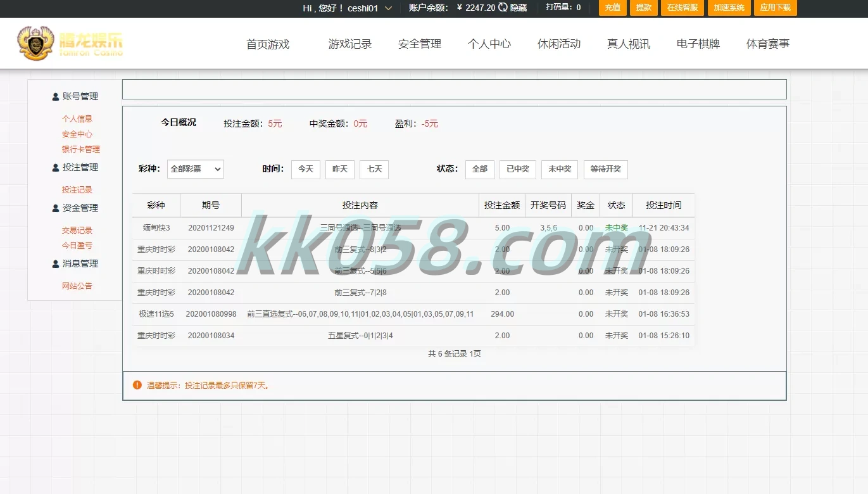Filter time by 今天

click(306, 169)
